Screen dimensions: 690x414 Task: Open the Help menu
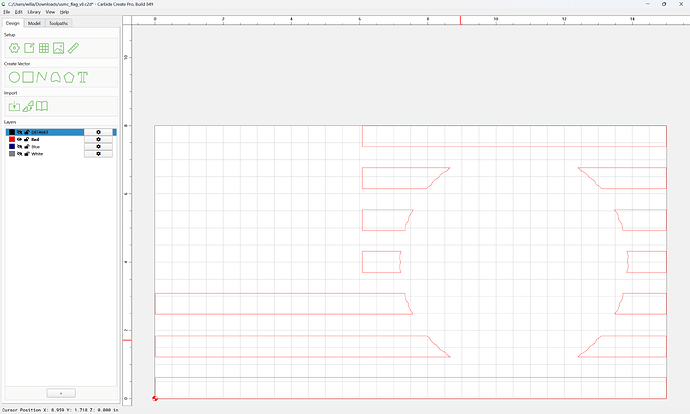coord(64,12)
